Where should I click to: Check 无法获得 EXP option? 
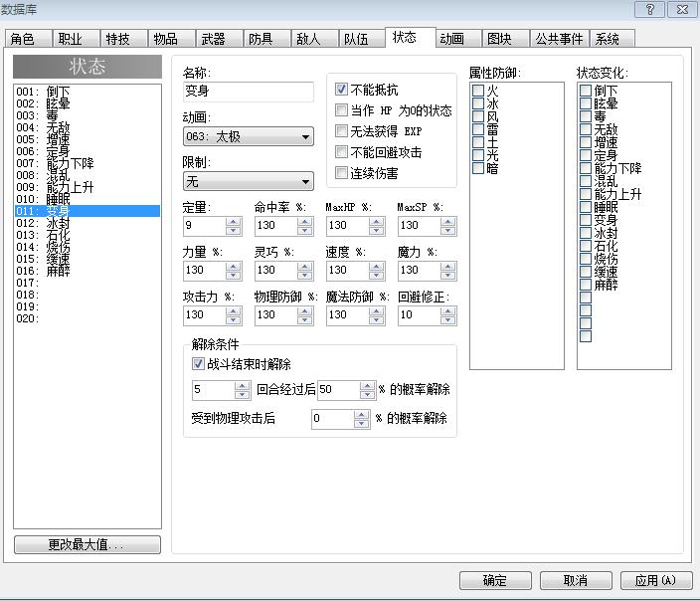pos(341,131)
